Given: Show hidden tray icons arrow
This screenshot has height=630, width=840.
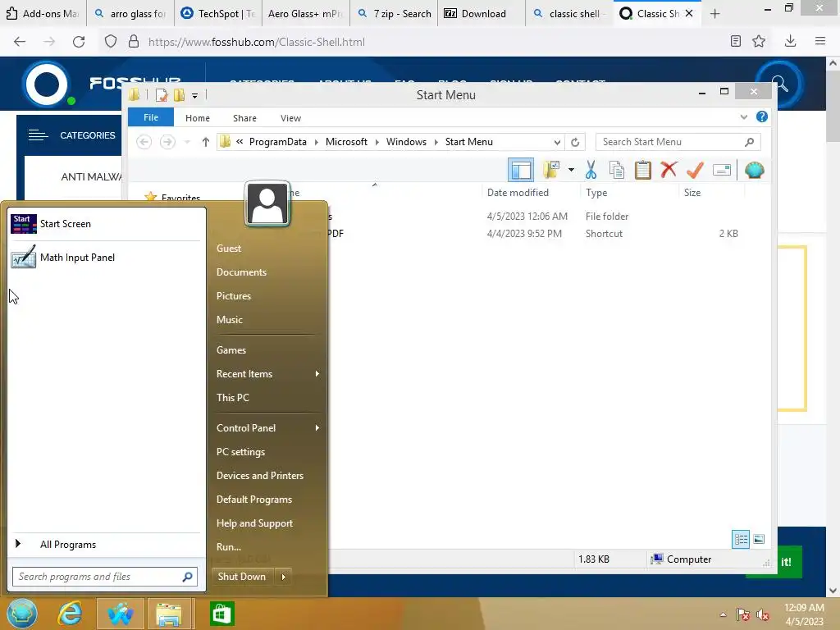Looking at the screenshot, I should pyautogui.click(x=724, y=614).
